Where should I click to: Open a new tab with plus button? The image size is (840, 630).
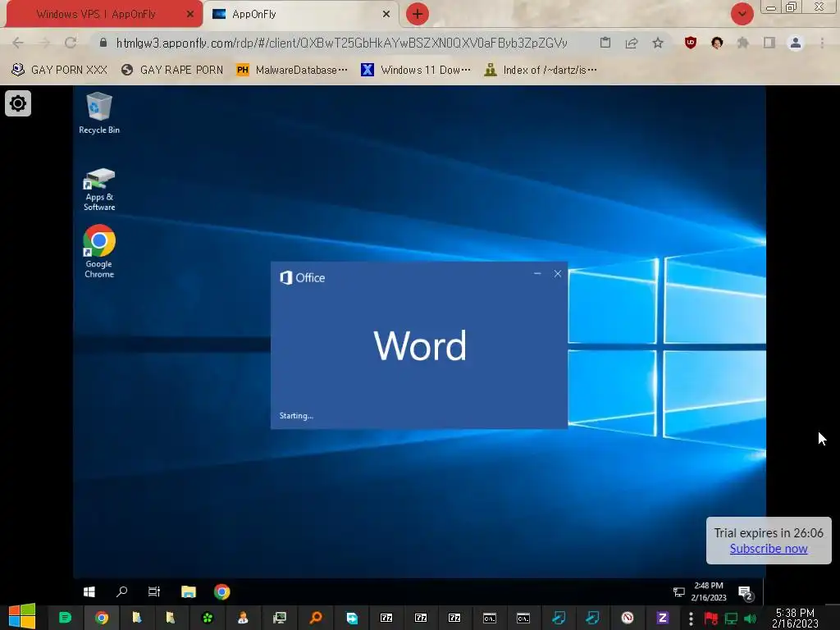point(418,14)
